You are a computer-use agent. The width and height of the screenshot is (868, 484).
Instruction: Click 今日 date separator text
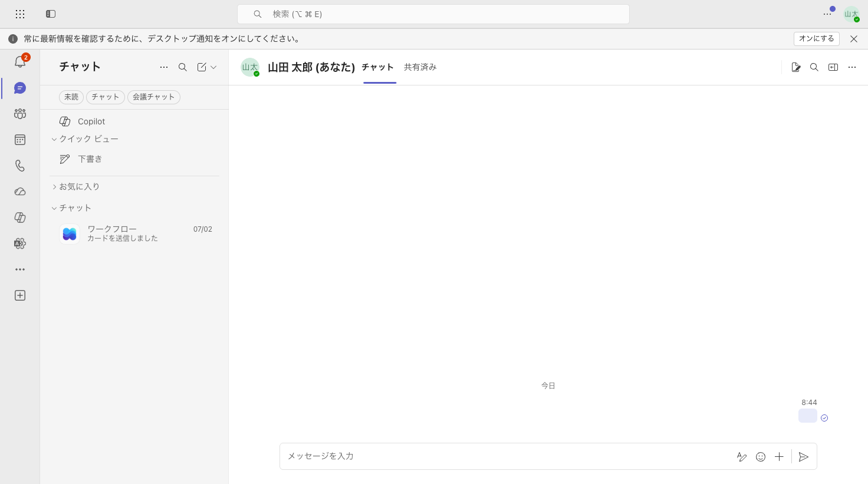(548, 386)
